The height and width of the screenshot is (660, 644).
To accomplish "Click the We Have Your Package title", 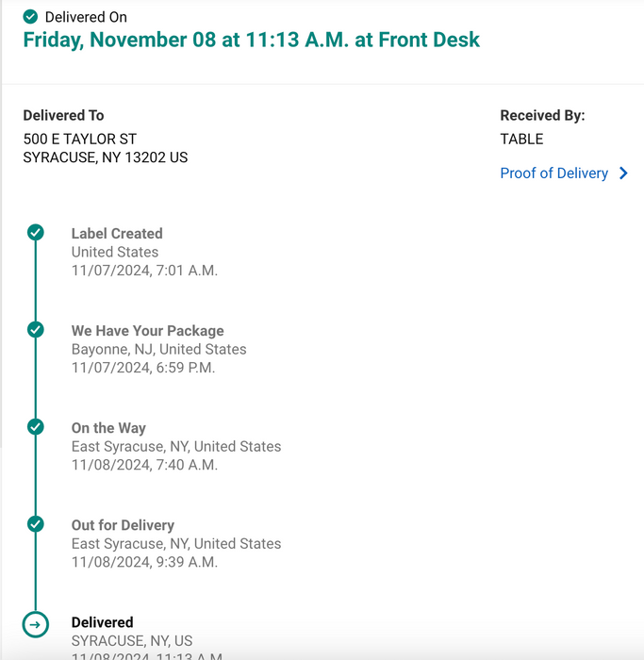I will tap(148, 331).
